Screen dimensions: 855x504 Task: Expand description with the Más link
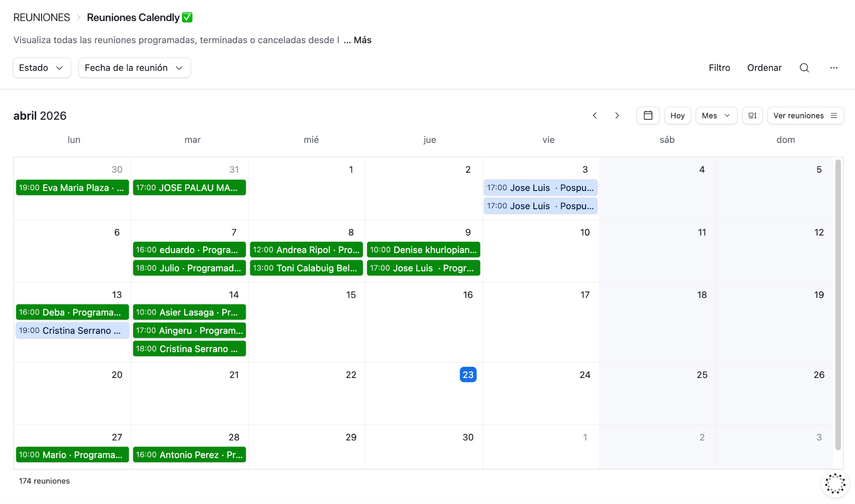(x=362, y=40)
